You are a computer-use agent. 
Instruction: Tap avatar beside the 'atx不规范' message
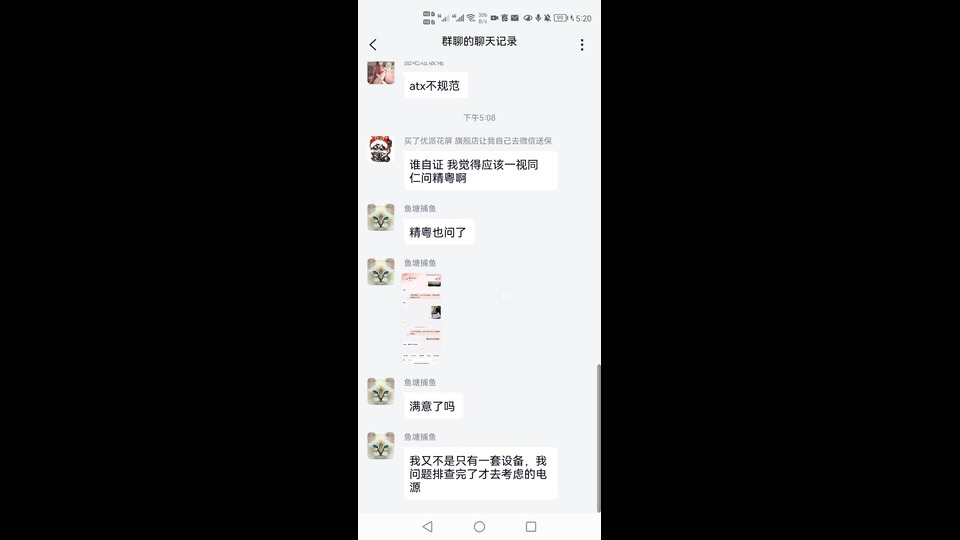381,72
